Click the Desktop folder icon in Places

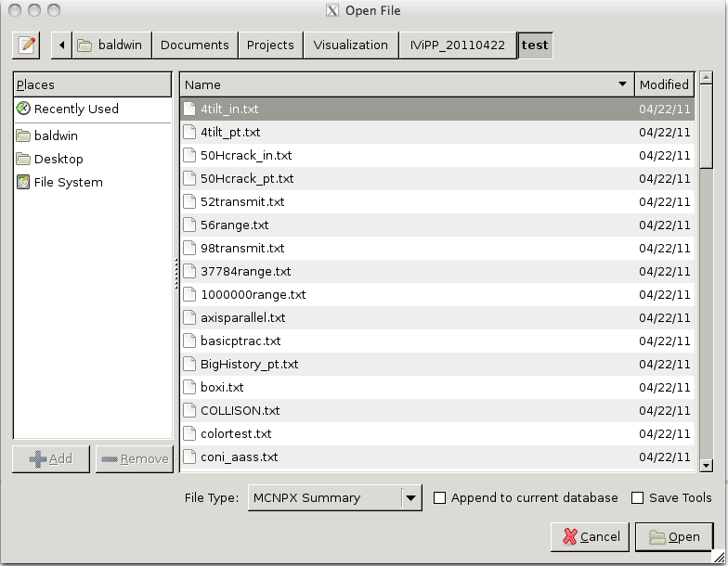(22, 160)
